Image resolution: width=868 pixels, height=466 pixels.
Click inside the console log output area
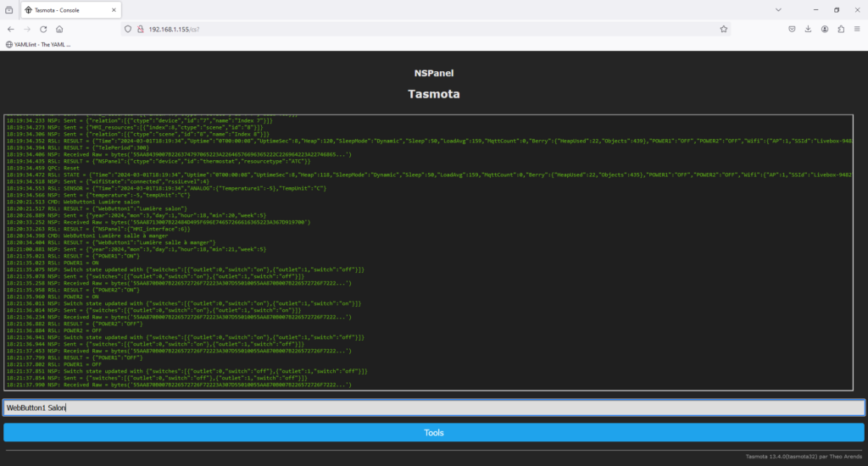pyautogui.click(x=428, y=252)
